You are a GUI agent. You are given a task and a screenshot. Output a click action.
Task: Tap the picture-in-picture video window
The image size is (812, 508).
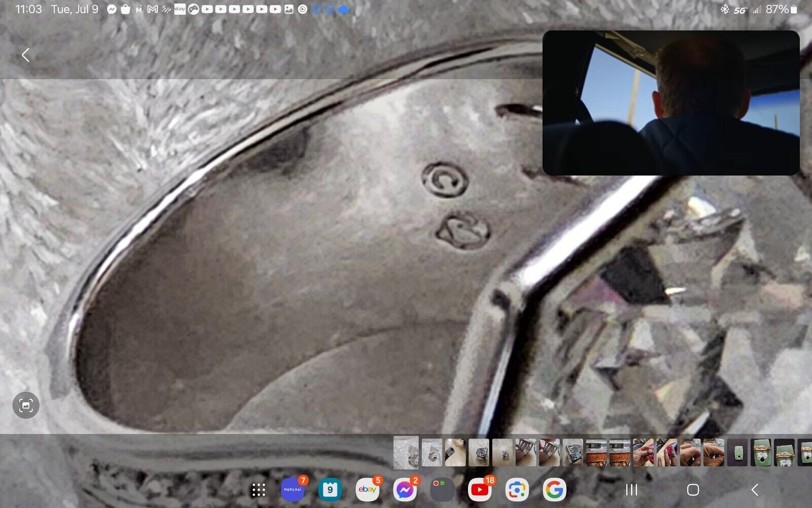[x=671, y=103]
